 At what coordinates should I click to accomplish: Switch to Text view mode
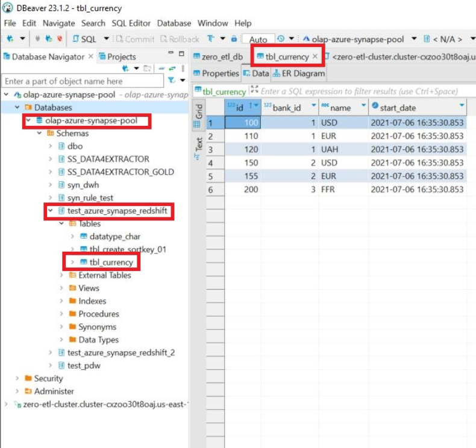click(x=198, y=148)
